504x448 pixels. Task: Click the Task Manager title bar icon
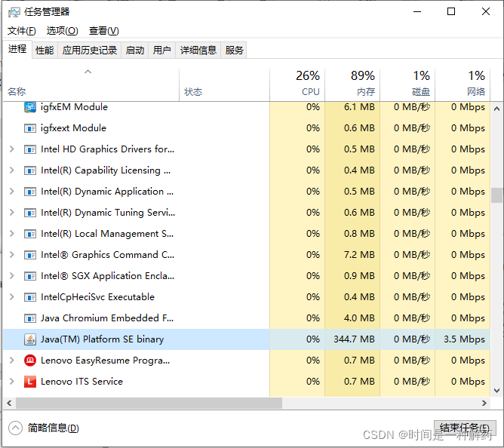(14, 12)
